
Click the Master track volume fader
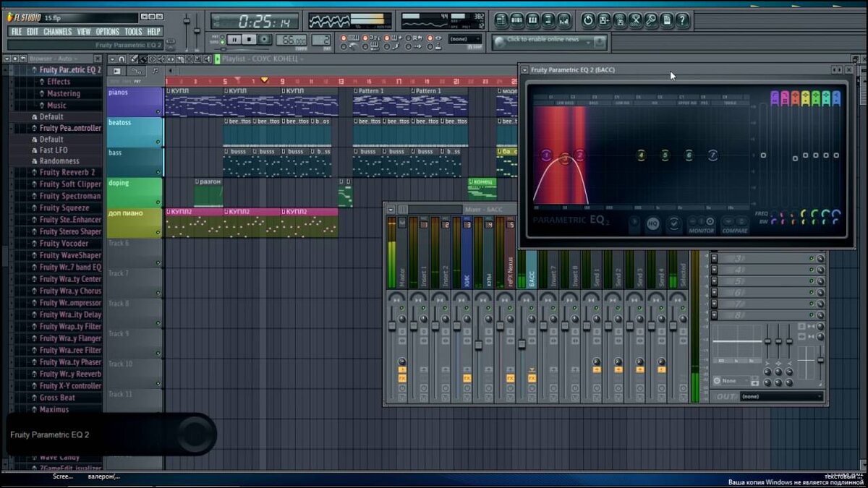tap(392, 326)
